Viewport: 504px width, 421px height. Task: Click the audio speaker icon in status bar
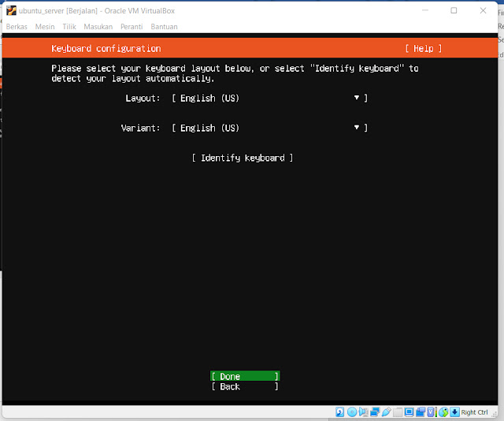click(364, 412)
